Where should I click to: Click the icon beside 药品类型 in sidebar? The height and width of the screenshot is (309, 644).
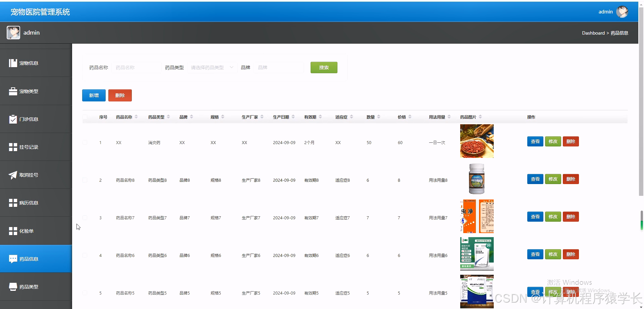[13, 287]
